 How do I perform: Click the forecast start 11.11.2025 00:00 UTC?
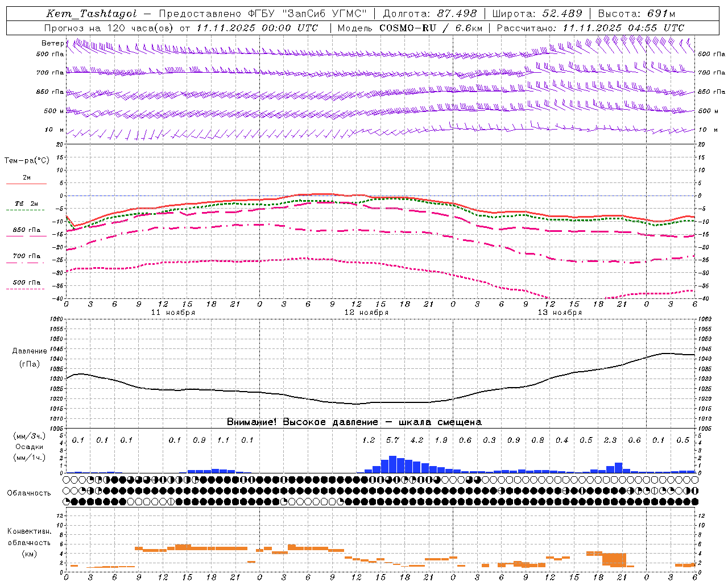[257, 28]
